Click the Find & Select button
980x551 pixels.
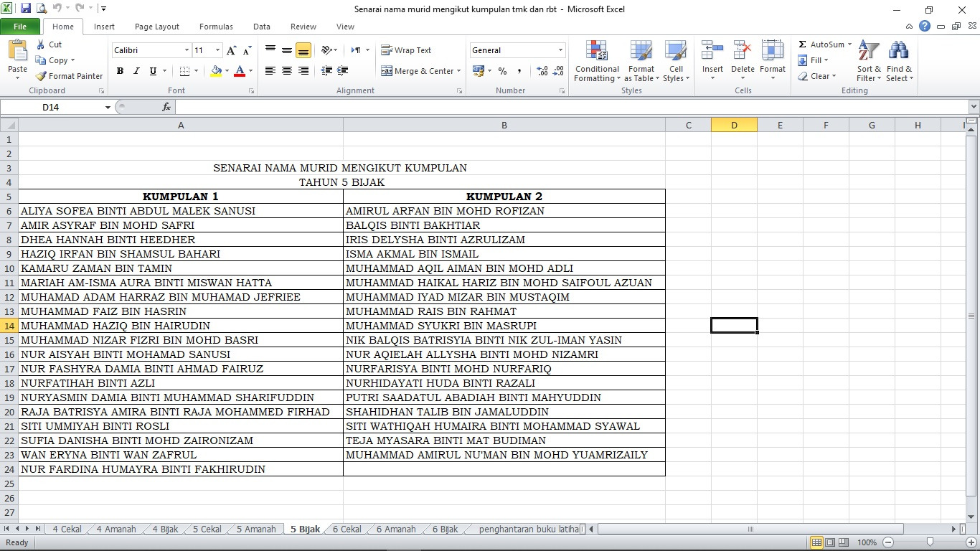(x=899, y=61)
